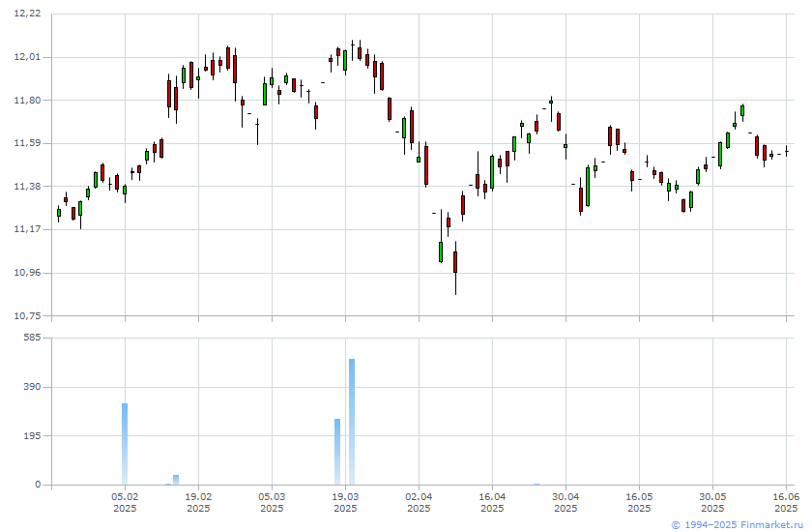Viewport: 812px width, 532px height.
Task: Select the volume axis label 585
Action: coord(32,338)
